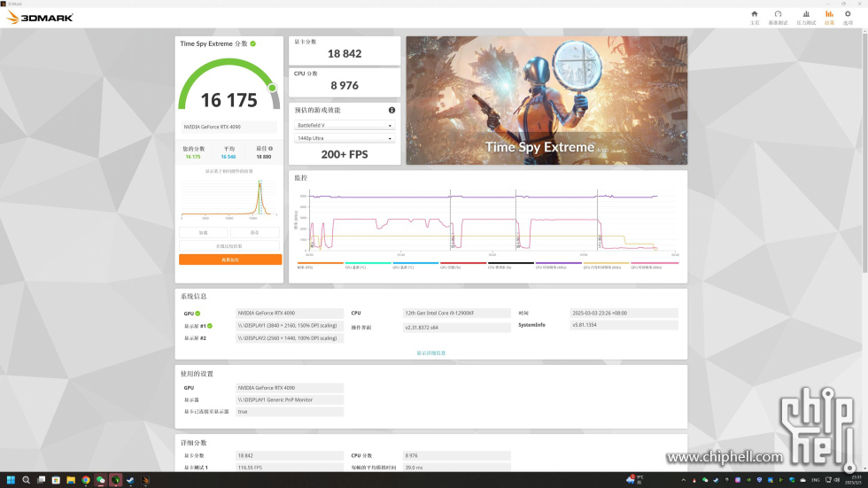Screen dimensions: 868x488
Task: Toggle the GPU load (%) legend item
Action: (462, 265)
